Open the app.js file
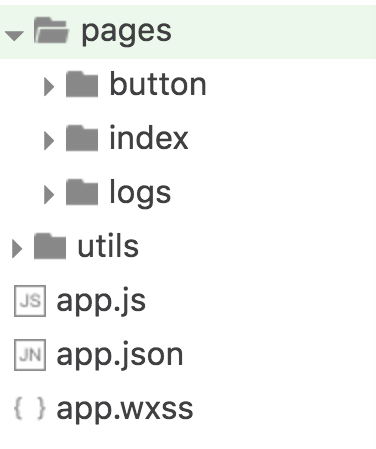 101,302
